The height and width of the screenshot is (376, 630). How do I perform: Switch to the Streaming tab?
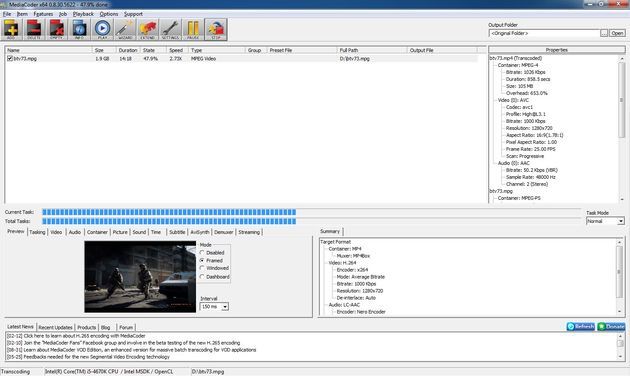[249, 232]
